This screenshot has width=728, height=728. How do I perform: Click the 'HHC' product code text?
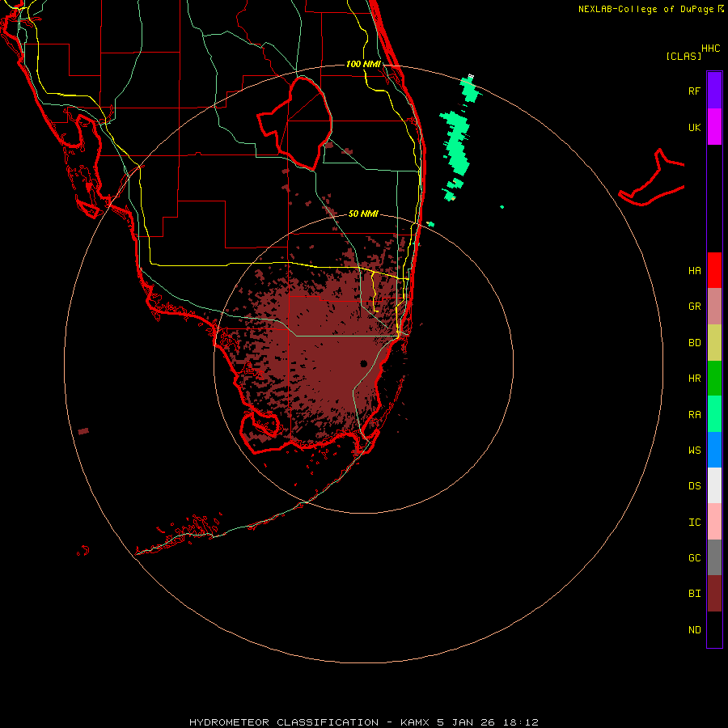coord(710,49)
